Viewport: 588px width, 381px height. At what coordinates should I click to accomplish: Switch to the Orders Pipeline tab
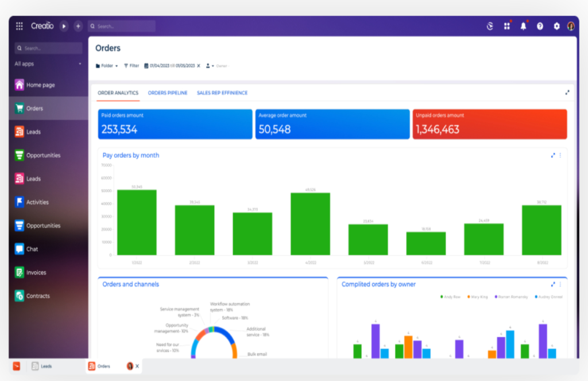tap(167, 92)
